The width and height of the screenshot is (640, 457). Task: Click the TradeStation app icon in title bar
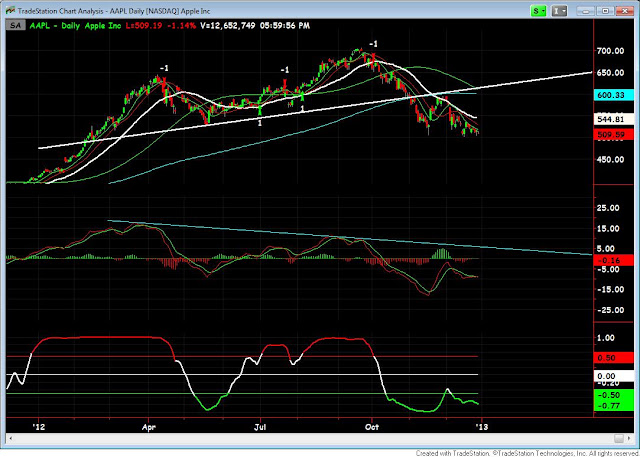coord(11,11)
